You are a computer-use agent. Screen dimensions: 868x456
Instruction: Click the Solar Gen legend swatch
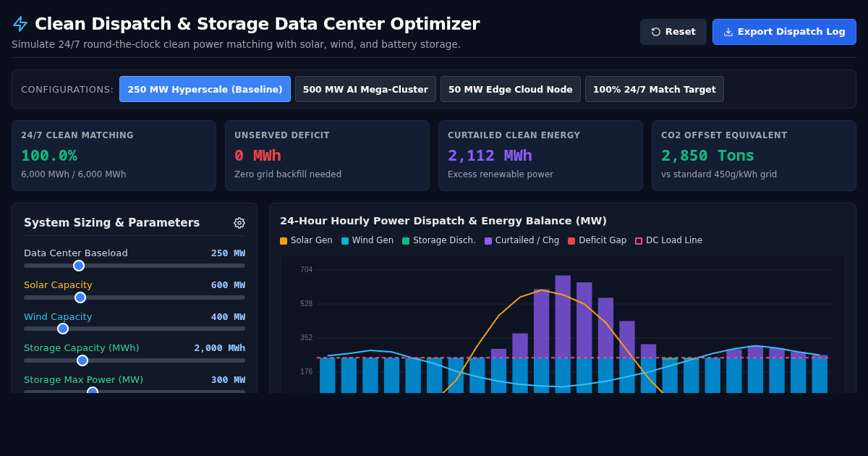click(284, 241)
